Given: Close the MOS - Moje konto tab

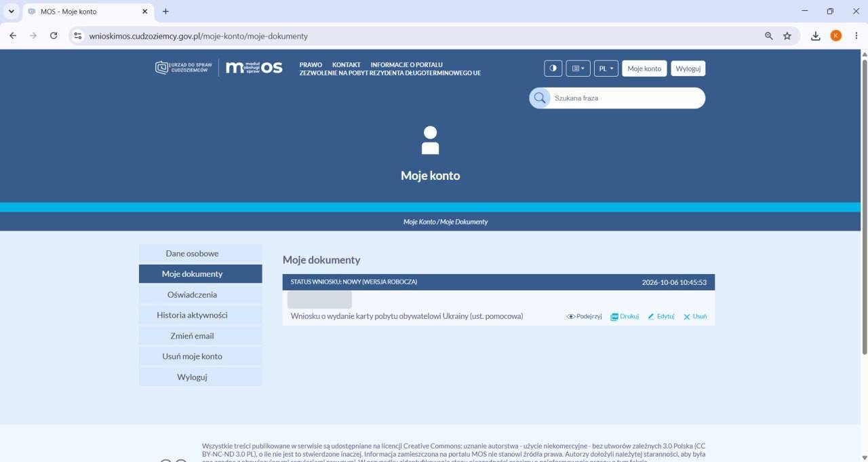Looking at the screenshot, I should (x=144, y=12).
